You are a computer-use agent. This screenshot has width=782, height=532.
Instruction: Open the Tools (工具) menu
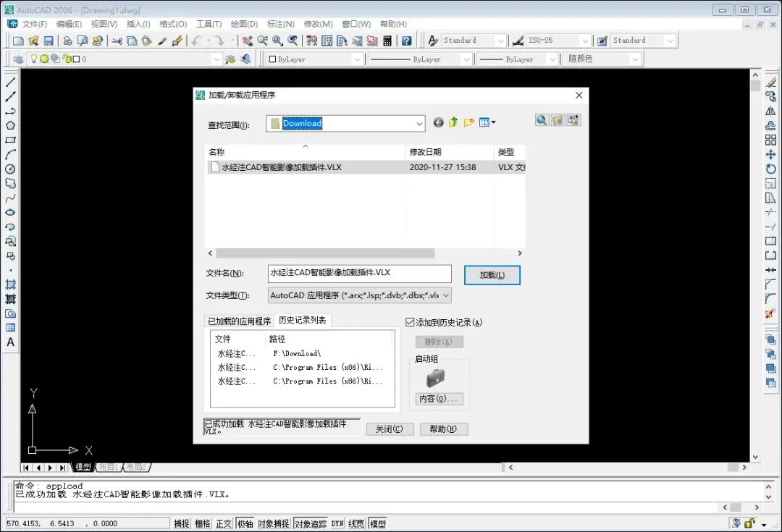point(209,24)
